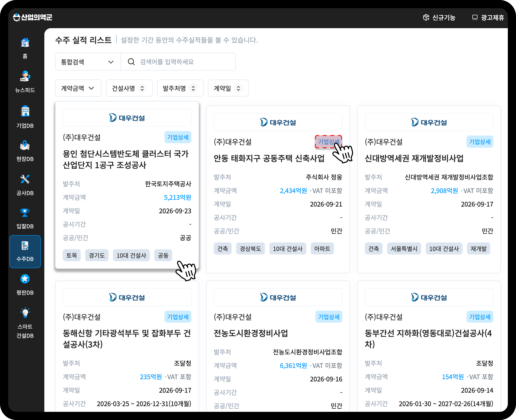The height and width of the screenshot is (420, 516).
Task: Open the 계약금액 sort dropdown
Action: pyautogui.click(x=78, y=88)
